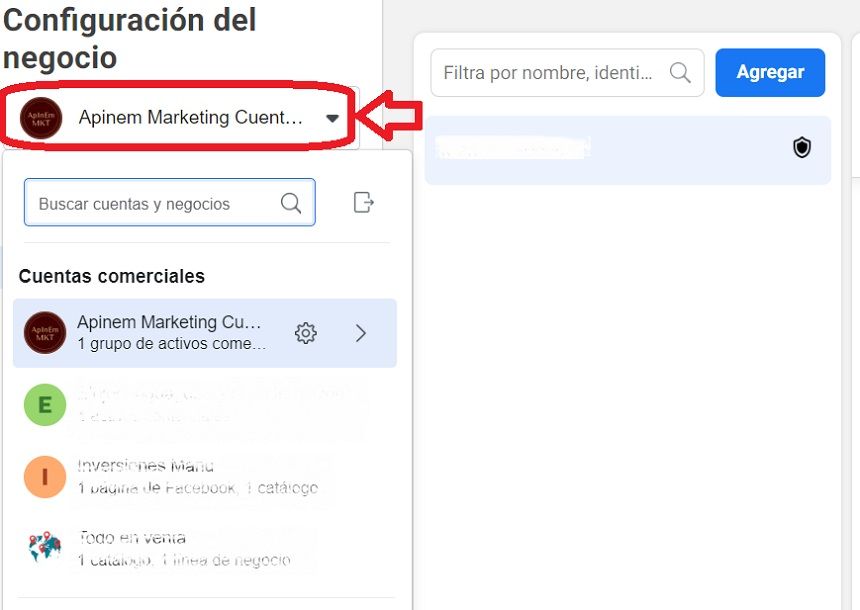Click the search magnifier in Buscar cuentas
This screenshot has width=860, height=610.
click(291, 204)
